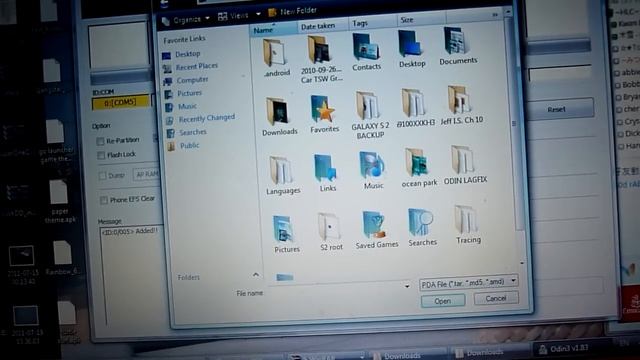Sort by the Name column header
640x360 pixels.
(273, 30)
